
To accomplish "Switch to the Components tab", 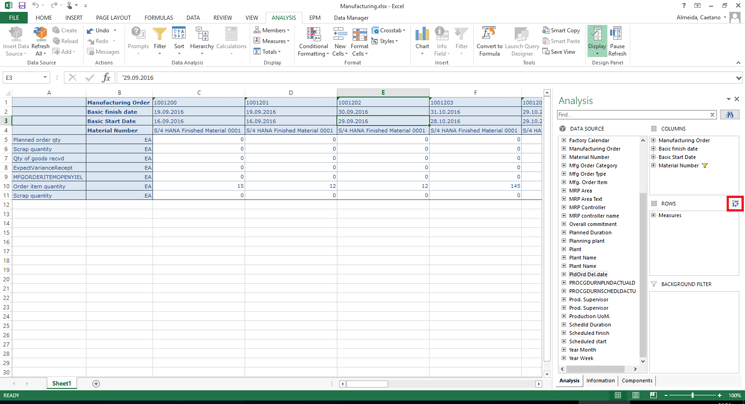I will (637, 381).
